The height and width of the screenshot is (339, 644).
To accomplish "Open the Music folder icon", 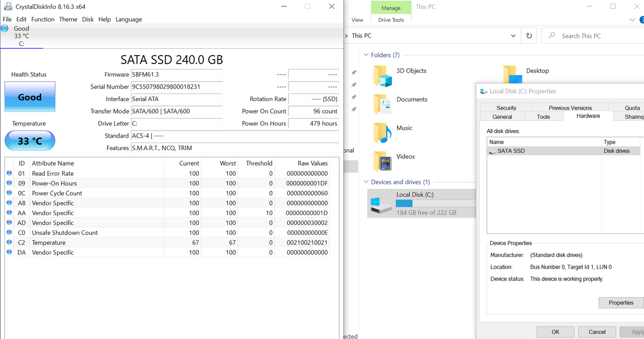I will click(x=382, y=133).
